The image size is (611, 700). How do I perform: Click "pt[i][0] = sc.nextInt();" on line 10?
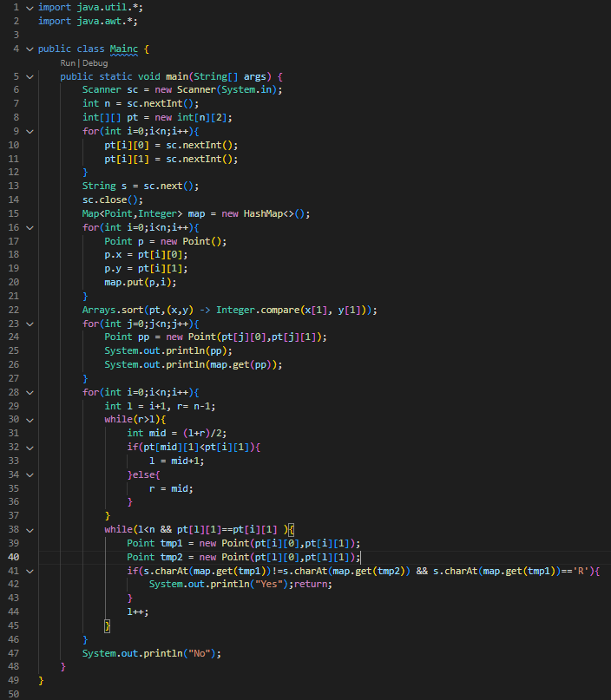pos(171,145)
